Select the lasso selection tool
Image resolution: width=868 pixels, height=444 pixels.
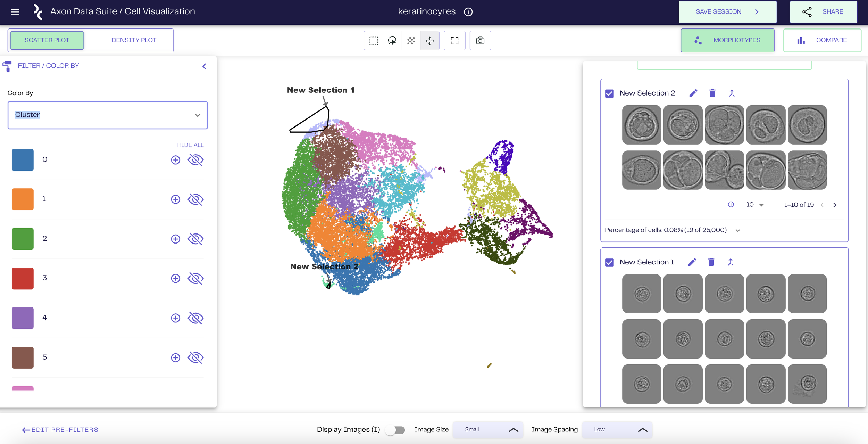(x=392, y=41)
